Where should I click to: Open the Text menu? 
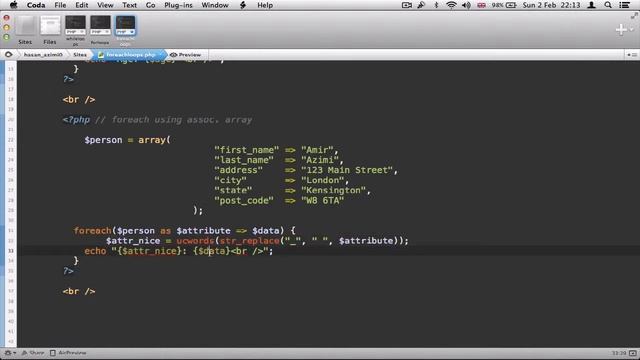point(129,5)
